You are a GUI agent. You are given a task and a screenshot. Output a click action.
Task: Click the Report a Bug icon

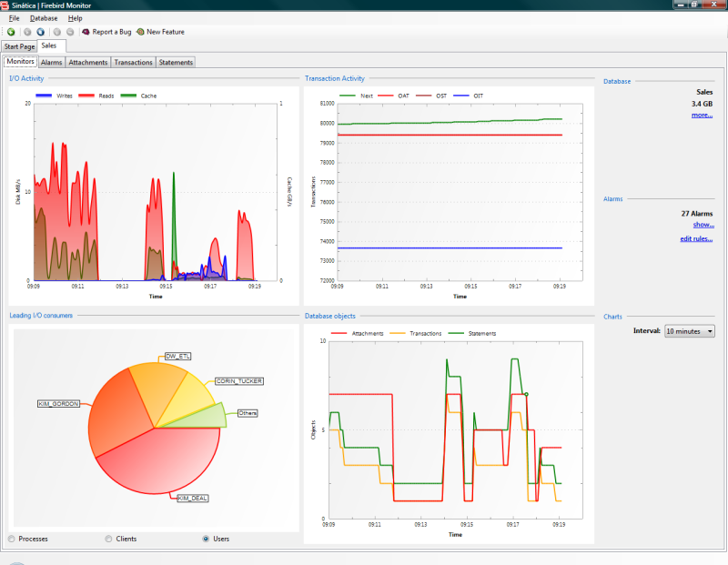pyautogui.click(x=86, y=32)
